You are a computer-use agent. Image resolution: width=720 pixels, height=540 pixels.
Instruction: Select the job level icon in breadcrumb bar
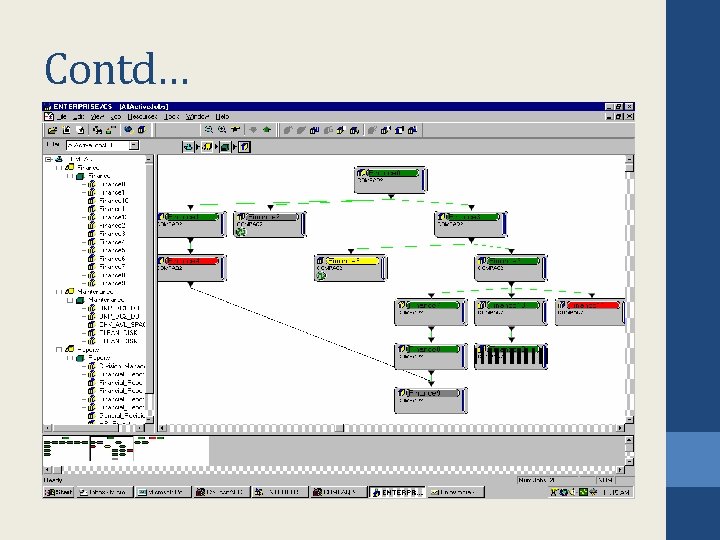(244, 147)
